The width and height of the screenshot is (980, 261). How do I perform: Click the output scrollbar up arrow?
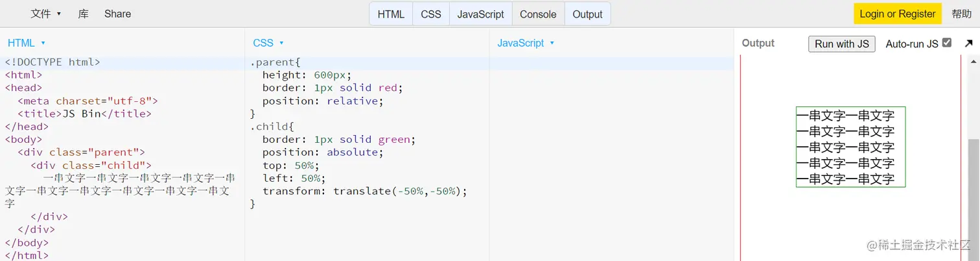(974, 62)
